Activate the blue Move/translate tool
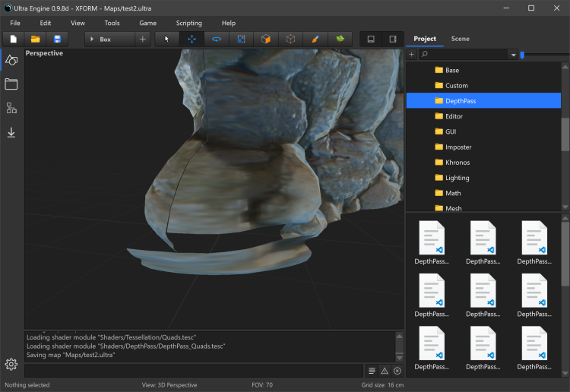 click(192, 39)
